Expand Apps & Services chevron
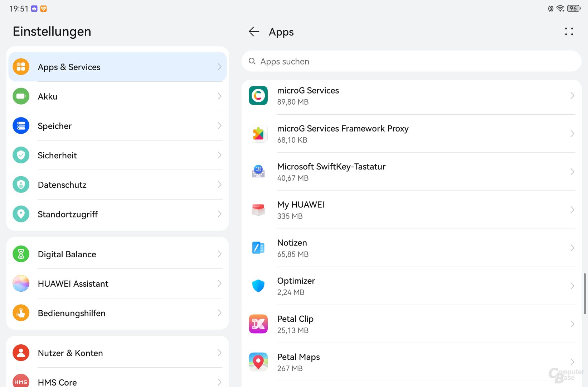The image size is (588, 387). pyautogui.click(x=219, y=67)
